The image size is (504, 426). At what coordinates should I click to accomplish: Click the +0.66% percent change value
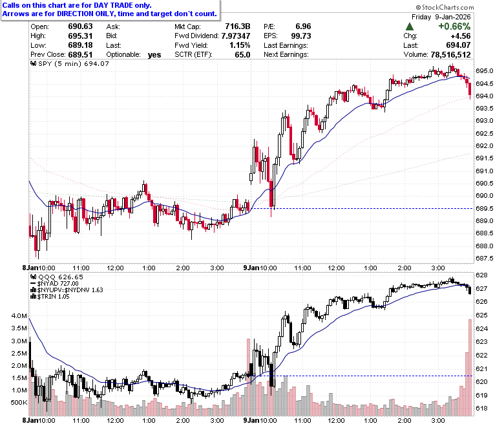click(454, 27)
